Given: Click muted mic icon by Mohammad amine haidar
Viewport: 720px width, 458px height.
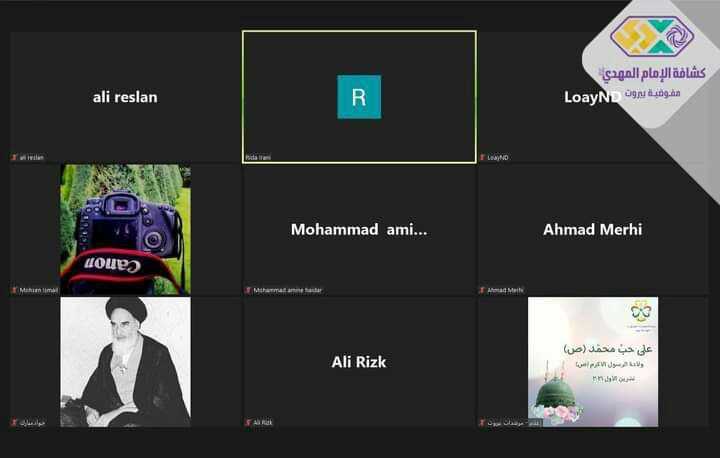Looking at the screenshot, I should point(248,290).
